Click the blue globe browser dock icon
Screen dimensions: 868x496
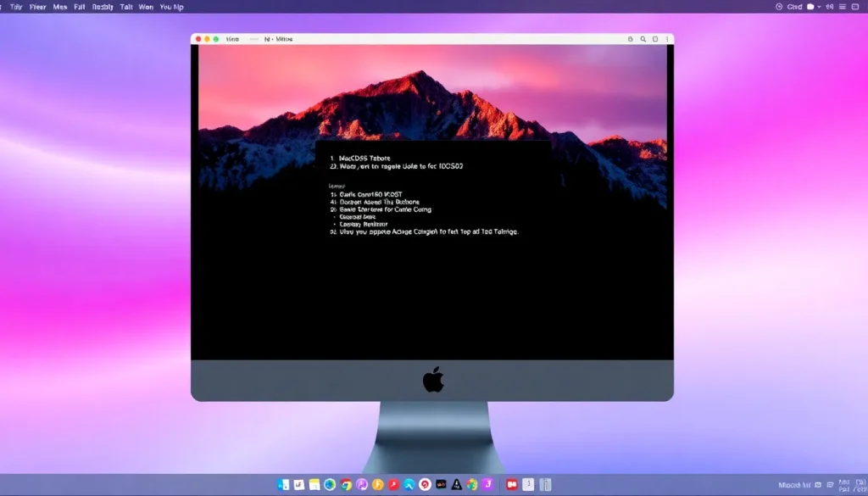pyautogui.click(x=330, y=484)
